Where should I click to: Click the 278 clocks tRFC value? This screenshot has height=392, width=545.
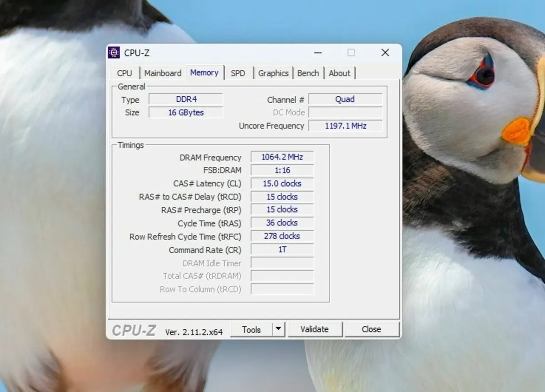point(282,236)
